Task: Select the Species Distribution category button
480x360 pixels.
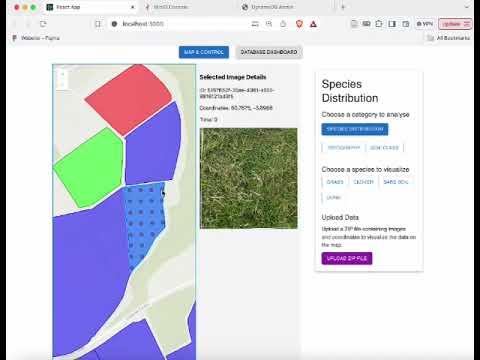Action: click(x=355, y=129)
